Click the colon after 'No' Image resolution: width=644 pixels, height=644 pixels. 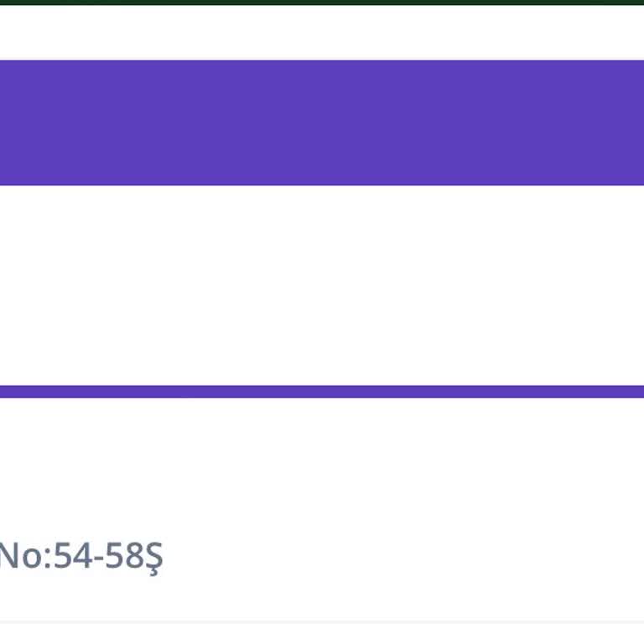click(x=47, y=559)
